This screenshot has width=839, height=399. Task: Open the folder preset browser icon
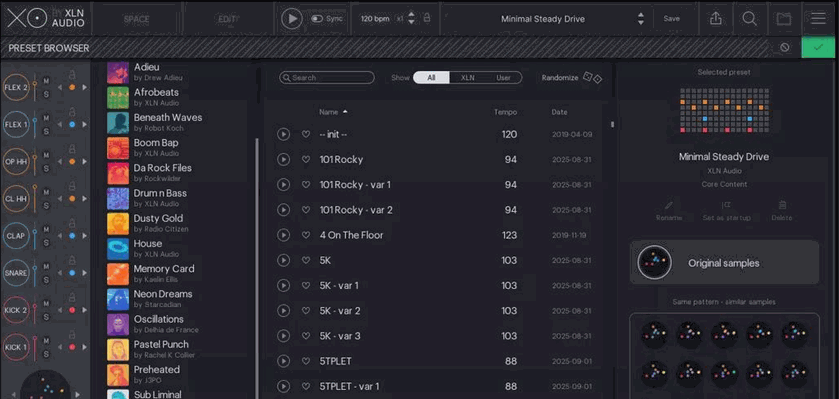pos(783,19)
